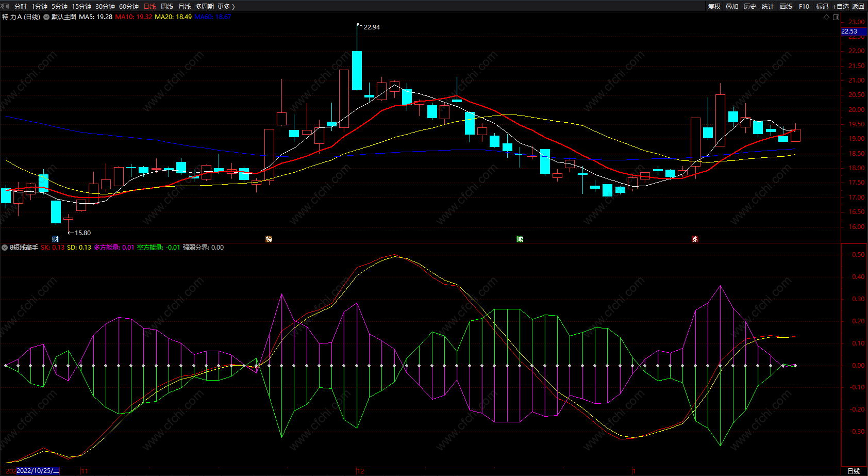Click the 财 event marker on the chart
This screenshot has height=476, width=868.
point(56,239)
